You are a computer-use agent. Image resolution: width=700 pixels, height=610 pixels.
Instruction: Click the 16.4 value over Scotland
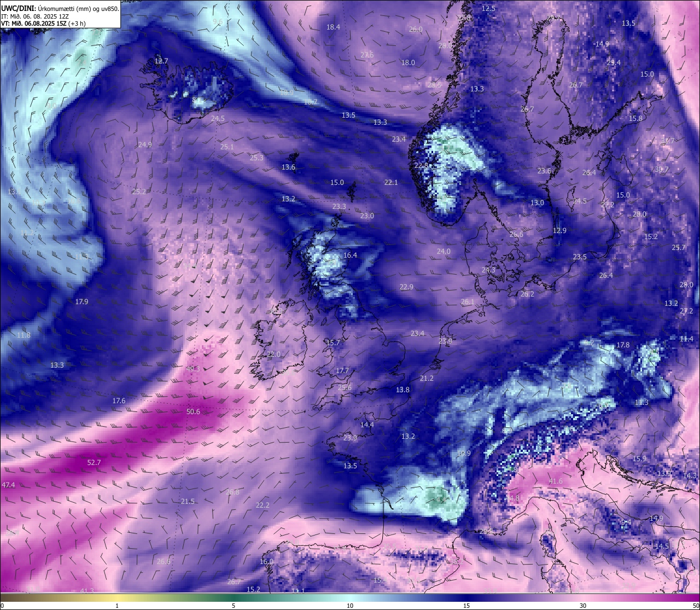coord(350,255)
